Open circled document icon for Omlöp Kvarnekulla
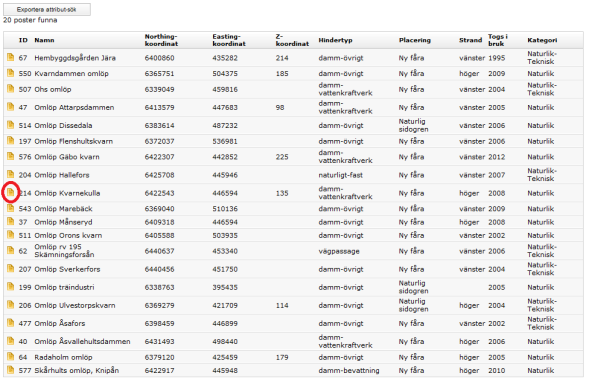 point(11,193)
